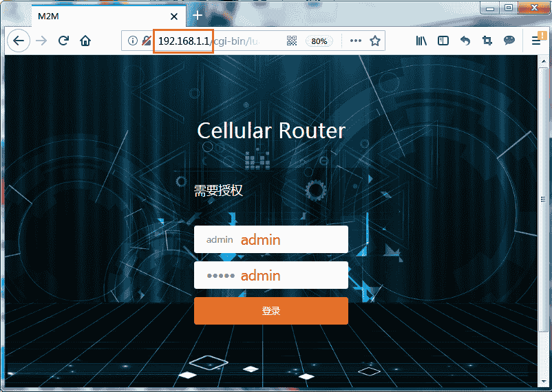Focus the password input field
The image size is (552, 392).
coord(271,275)
